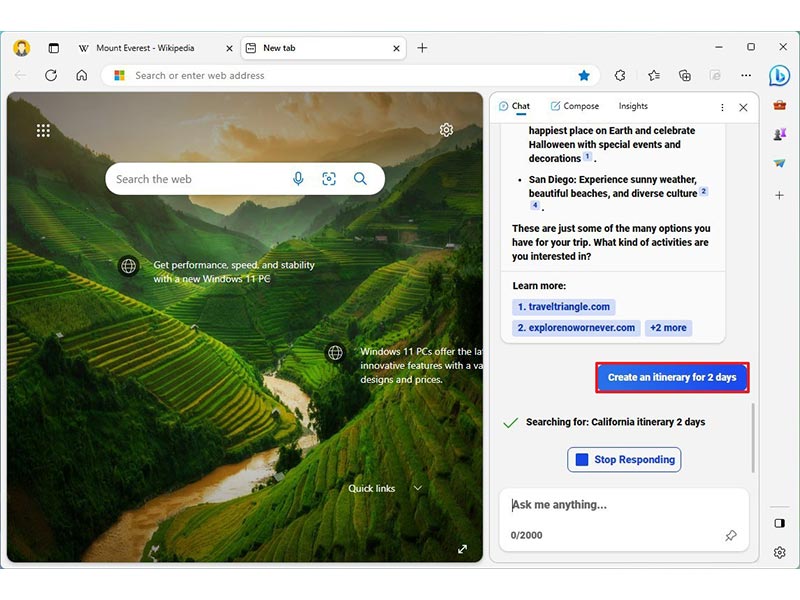This screenshot has height=600, width=800.
Task: Open the explorenowornever.com source link
Action: coord(576,328)
